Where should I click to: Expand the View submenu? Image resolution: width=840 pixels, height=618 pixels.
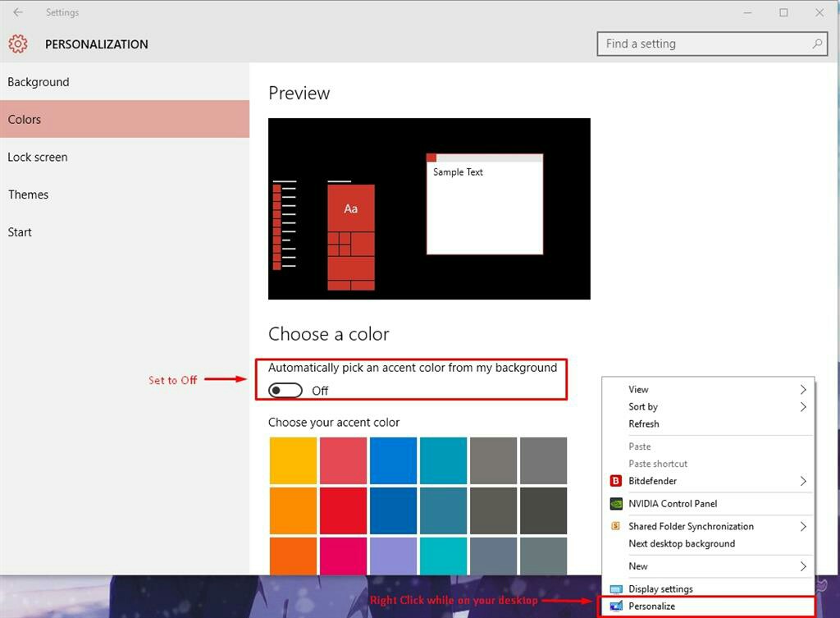coord(639,389)
